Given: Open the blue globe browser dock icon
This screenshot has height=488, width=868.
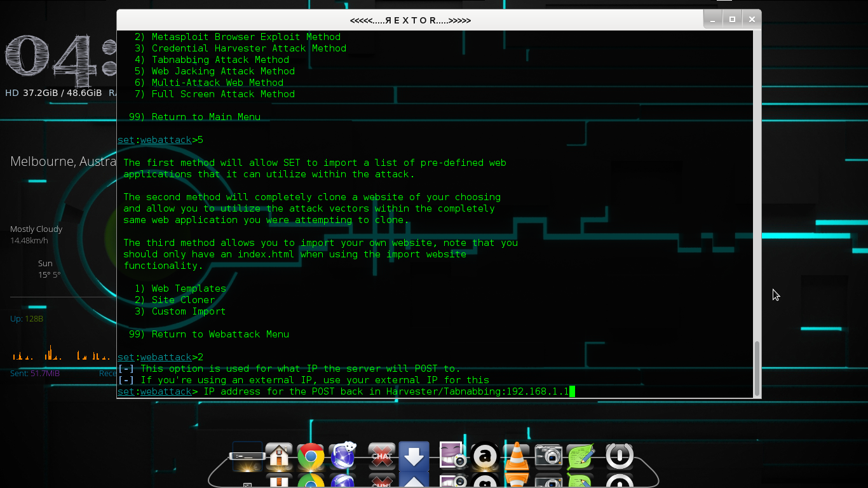Looking at the screenshot, I should click(343, 456).
